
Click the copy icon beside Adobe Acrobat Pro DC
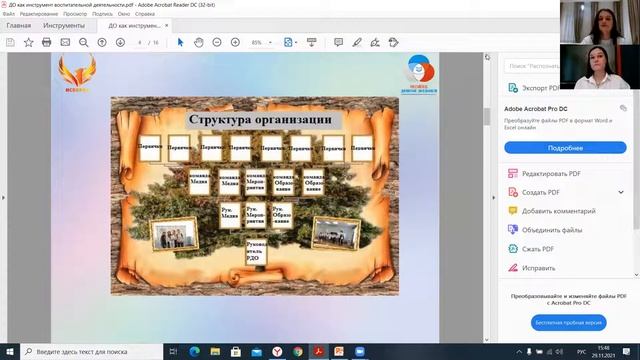point(623,108)
